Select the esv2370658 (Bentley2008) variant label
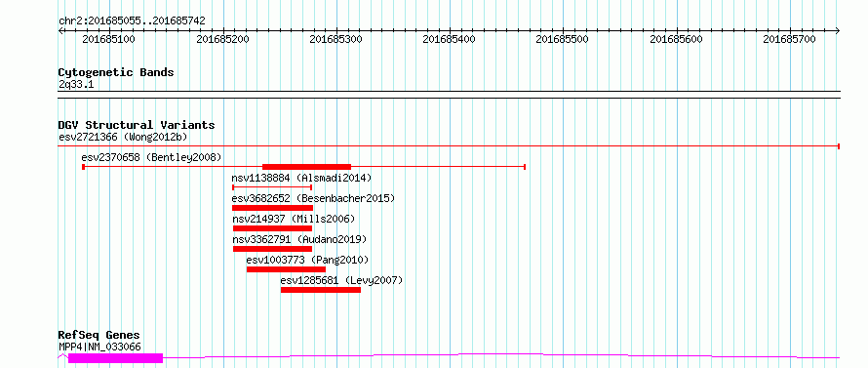Screen dimensions: 868x368 click(x=151, y=157)
